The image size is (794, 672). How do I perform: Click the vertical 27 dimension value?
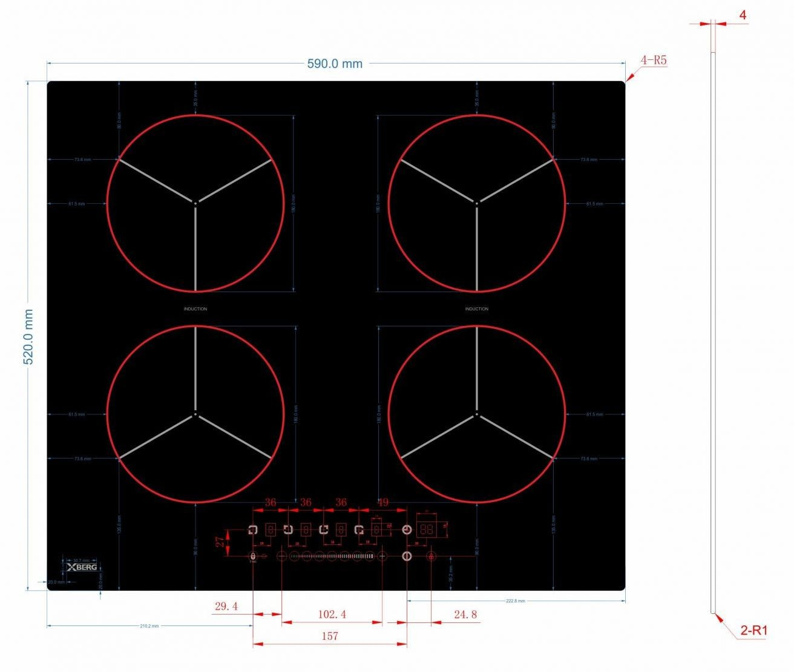click(220, 542)
